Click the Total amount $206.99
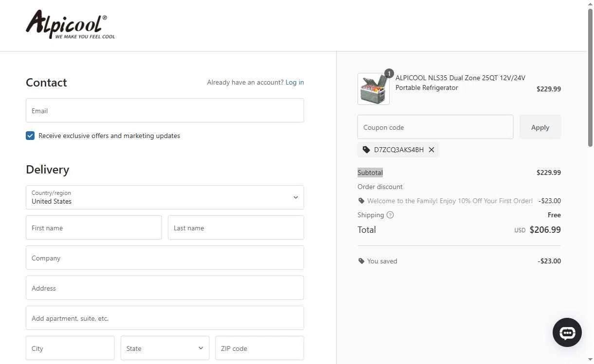 [545, 229]
